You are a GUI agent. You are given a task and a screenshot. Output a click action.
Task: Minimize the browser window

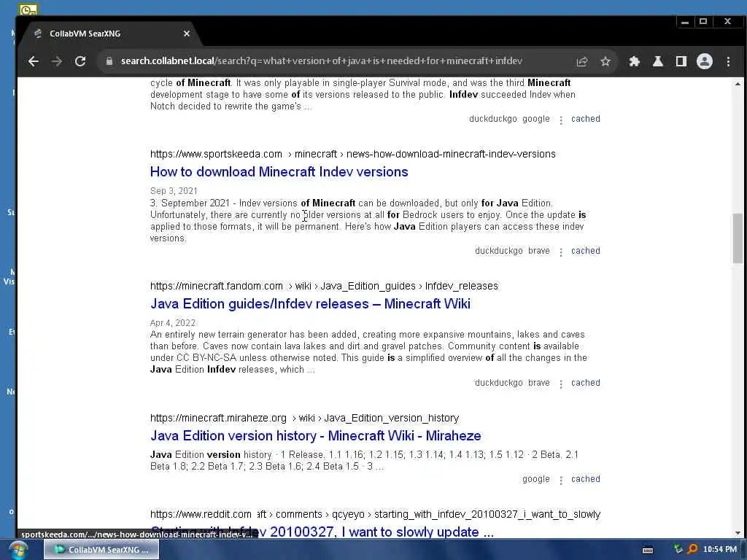pyautogui.click(x=685, y=22)
